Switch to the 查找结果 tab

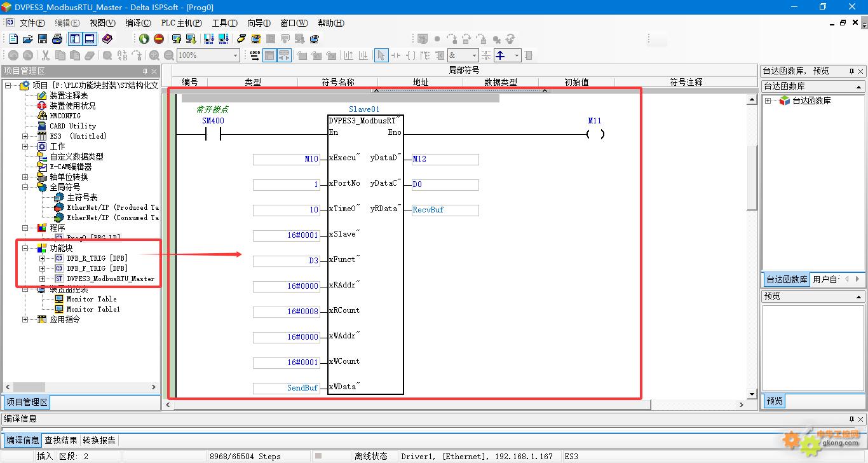[x=61, y=440]
